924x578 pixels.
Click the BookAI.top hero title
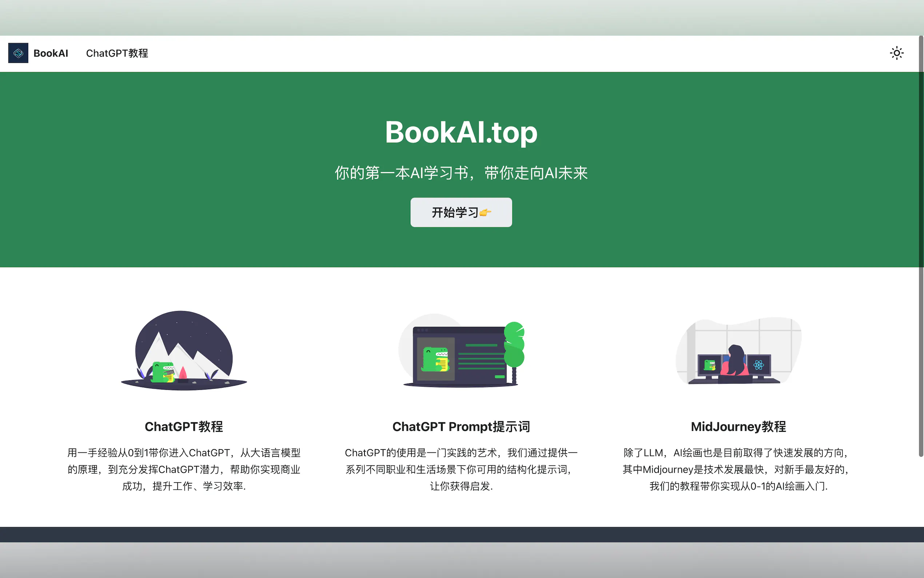click(461, 132)
